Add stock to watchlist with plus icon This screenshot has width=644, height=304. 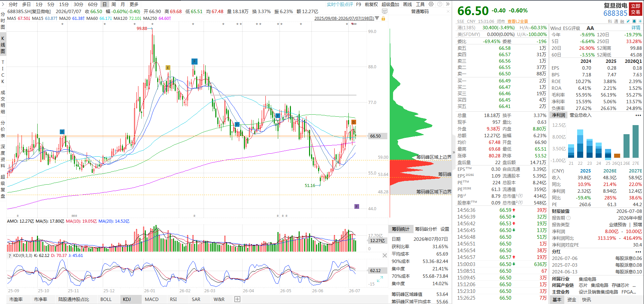640,21
